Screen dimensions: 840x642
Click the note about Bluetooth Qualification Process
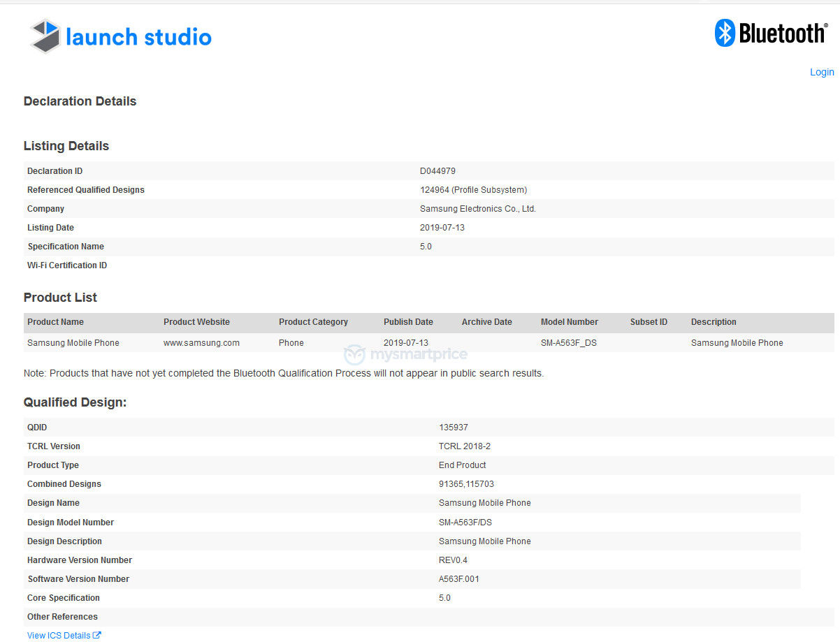click(284, 373)
